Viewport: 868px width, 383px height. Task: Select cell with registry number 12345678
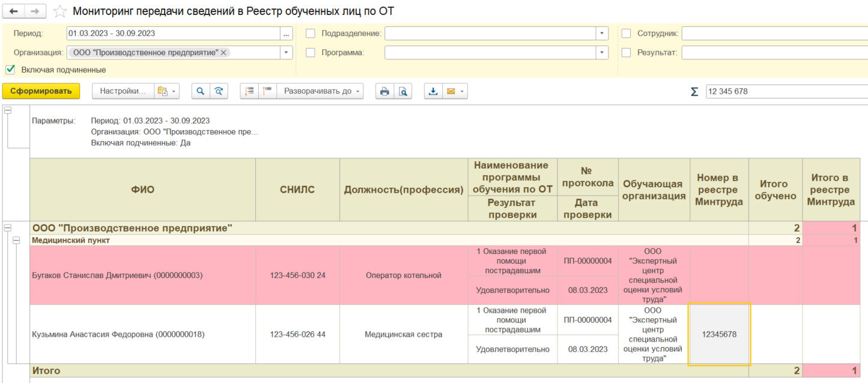pos(719,334)
